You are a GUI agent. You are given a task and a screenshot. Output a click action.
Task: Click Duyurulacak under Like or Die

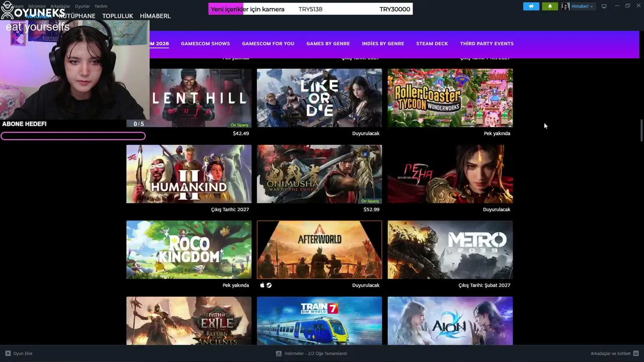366,133
